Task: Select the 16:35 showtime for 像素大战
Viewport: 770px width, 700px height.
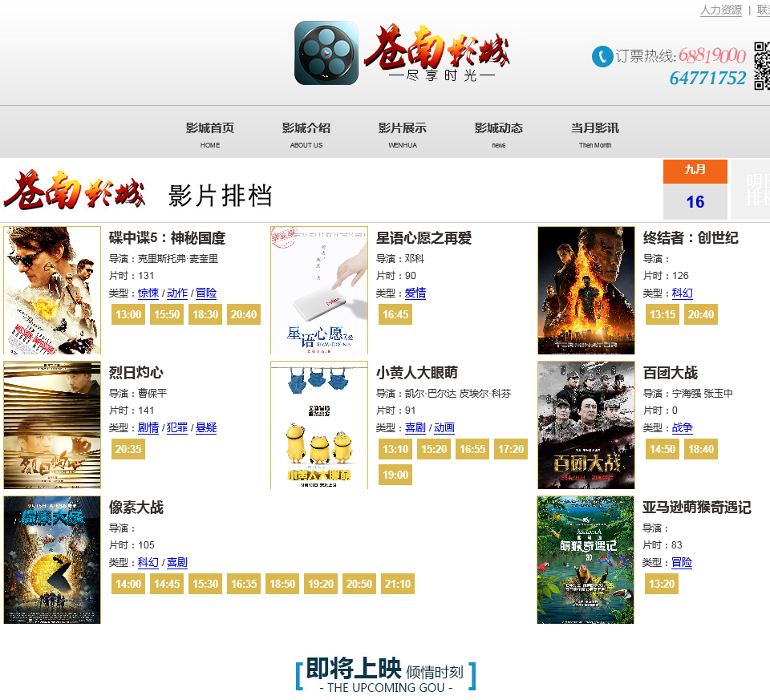Action: (244, 584)
